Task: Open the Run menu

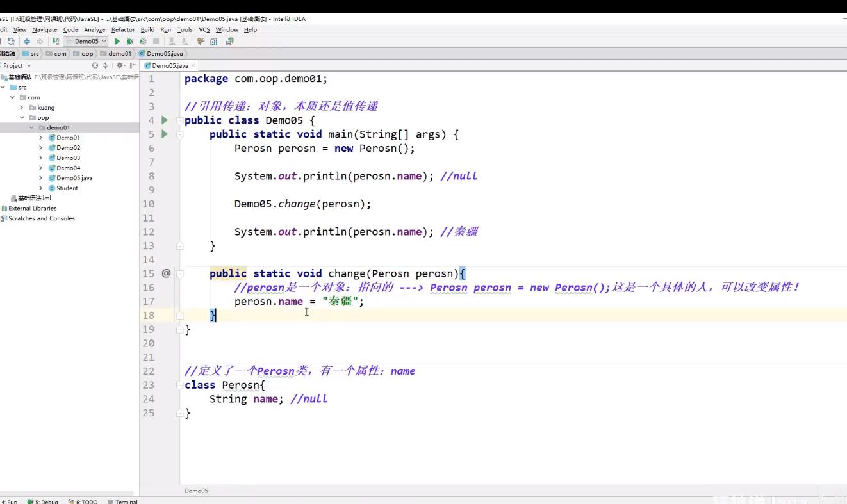Action: coord(165,29)
